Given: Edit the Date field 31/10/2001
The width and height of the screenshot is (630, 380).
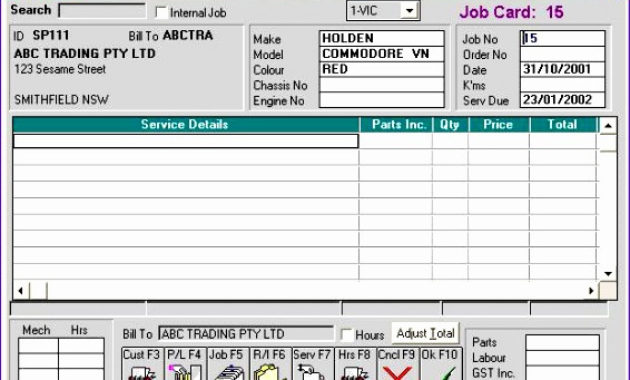Looking at the screenshot, I should point(562,69).
